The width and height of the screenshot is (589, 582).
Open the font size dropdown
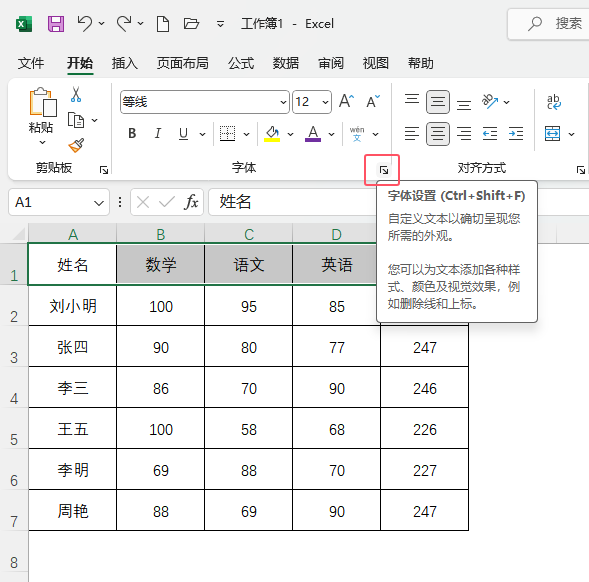[x=325, y=102]
